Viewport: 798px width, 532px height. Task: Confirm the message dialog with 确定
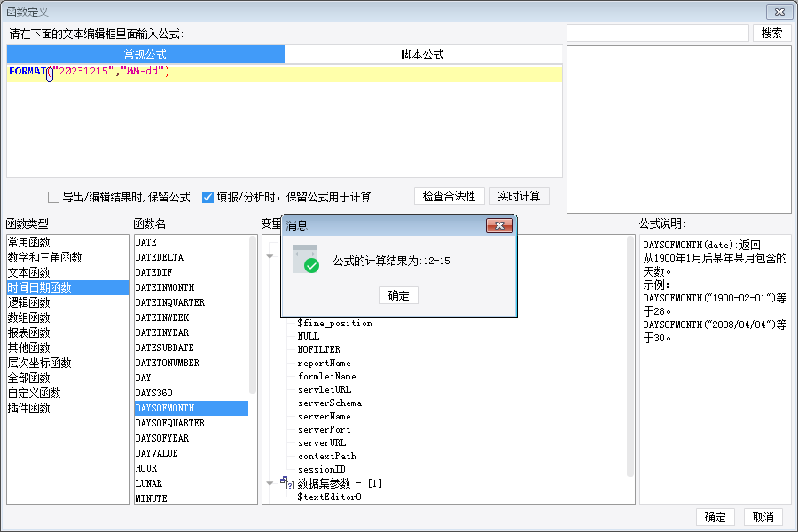tap(398, 296)
